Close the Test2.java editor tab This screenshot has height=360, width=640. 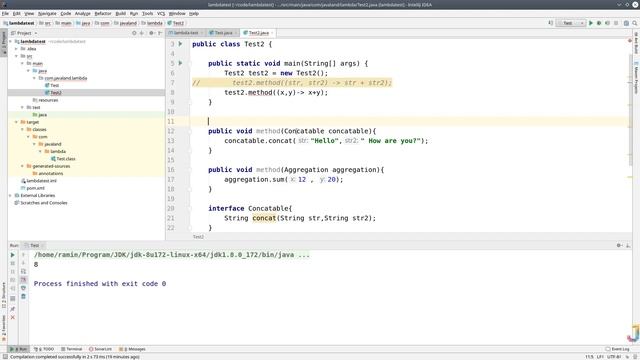(x=272, y=33)
